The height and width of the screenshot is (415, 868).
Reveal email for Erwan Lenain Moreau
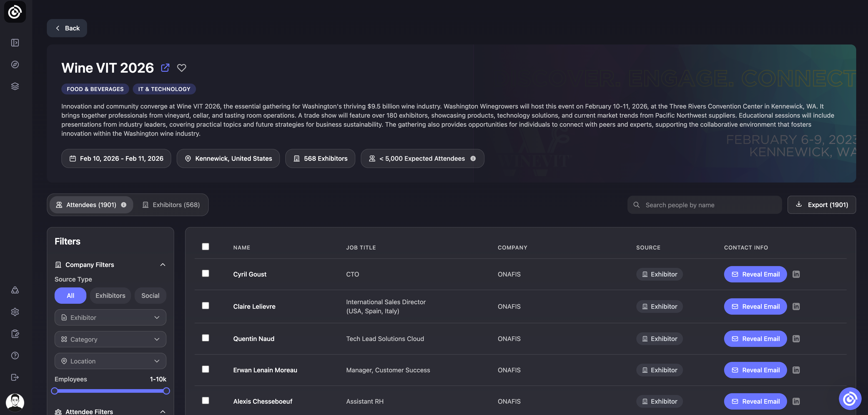pyautogui.click(x=755, y=370)
